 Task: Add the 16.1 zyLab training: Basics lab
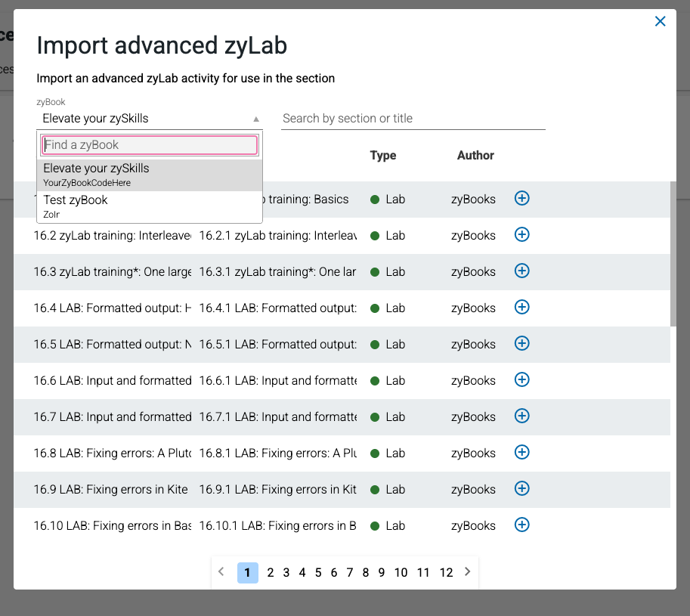[522, 198]
